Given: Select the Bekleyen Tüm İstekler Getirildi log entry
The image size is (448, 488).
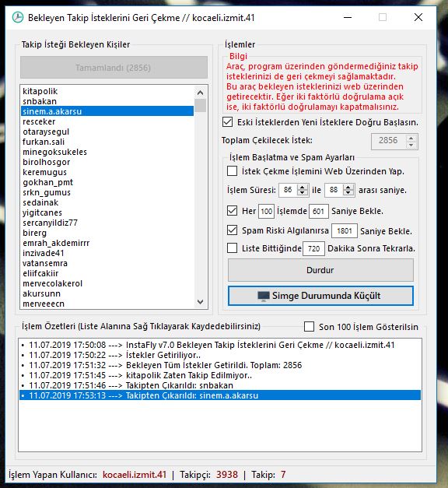Looking at the screenshot, I should (220, 365).
